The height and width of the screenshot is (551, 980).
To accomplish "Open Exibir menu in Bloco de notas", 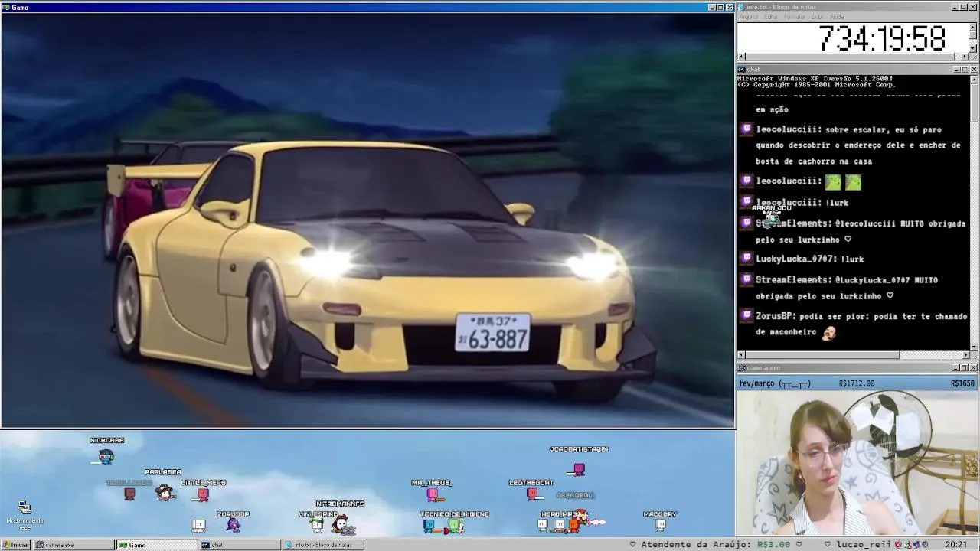I will pyautogui.click(x=818, y=17).
